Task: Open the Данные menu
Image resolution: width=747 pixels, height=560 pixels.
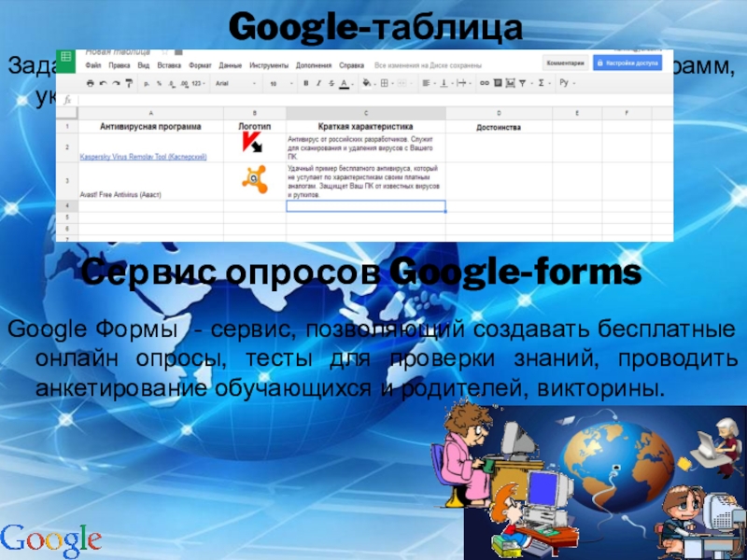Action: [x=230, y=65]
